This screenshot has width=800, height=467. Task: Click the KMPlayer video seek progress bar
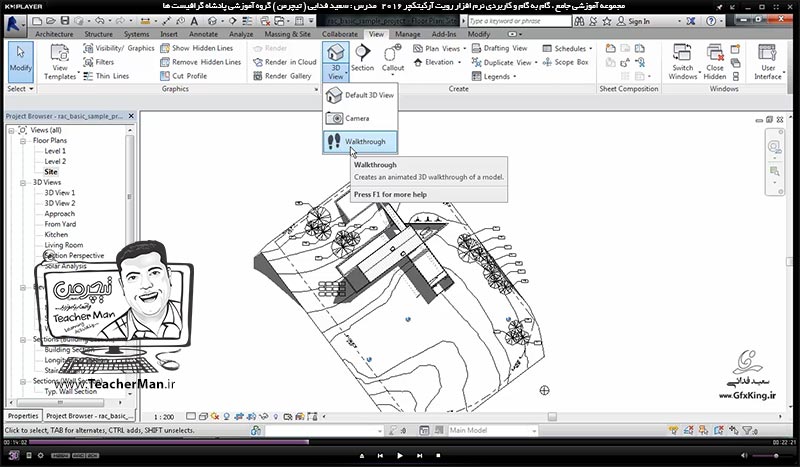tap(399, 442)
